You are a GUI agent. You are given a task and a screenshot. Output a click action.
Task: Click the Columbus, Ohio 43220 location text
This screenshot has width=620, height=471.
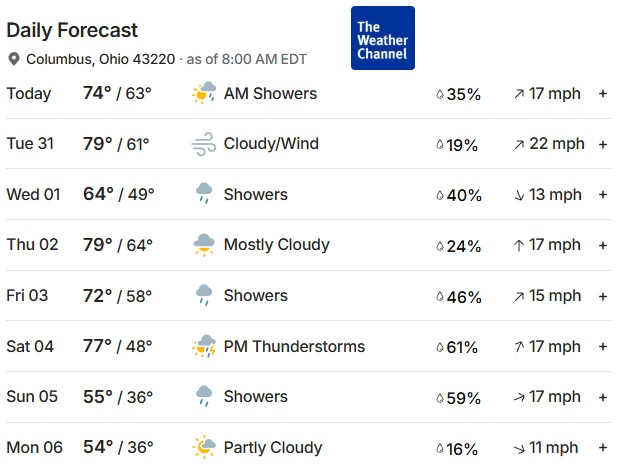(x=100, y=59)
